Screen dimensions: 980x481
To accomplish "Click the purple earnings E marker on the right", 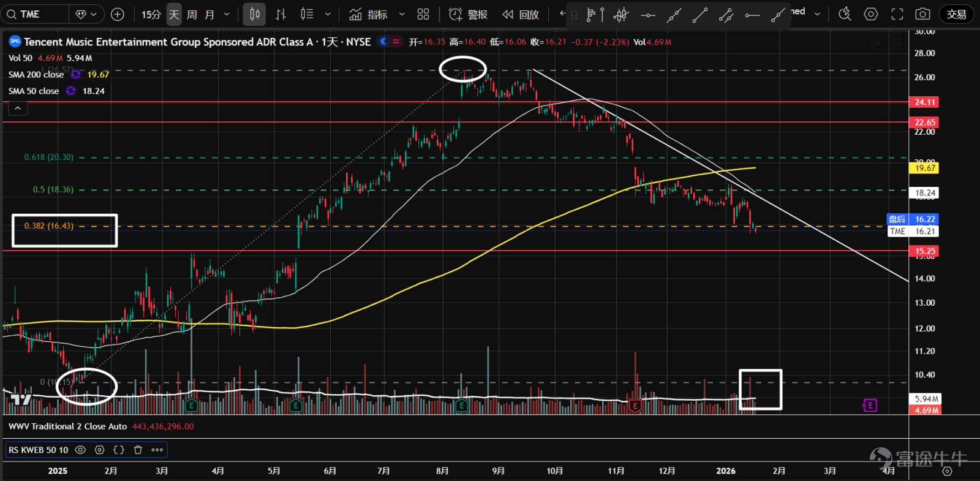I will [870, 405].
